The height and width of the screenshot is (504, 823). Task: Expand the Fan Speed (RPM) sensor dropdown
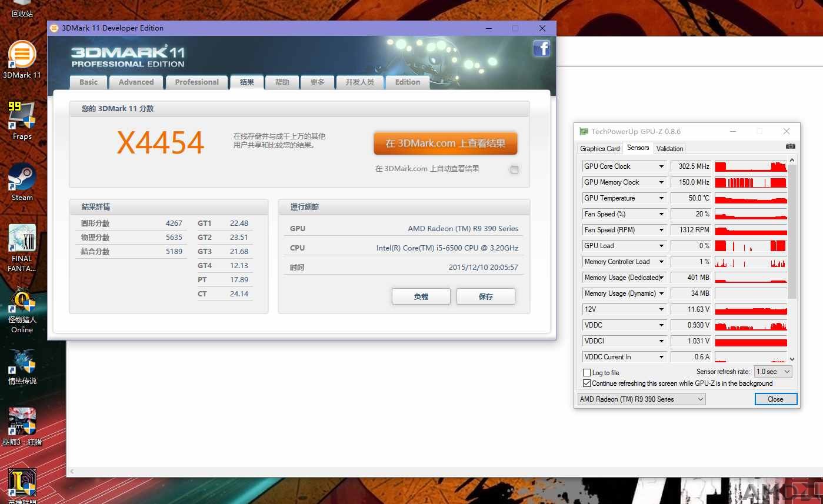pos(661,230)
